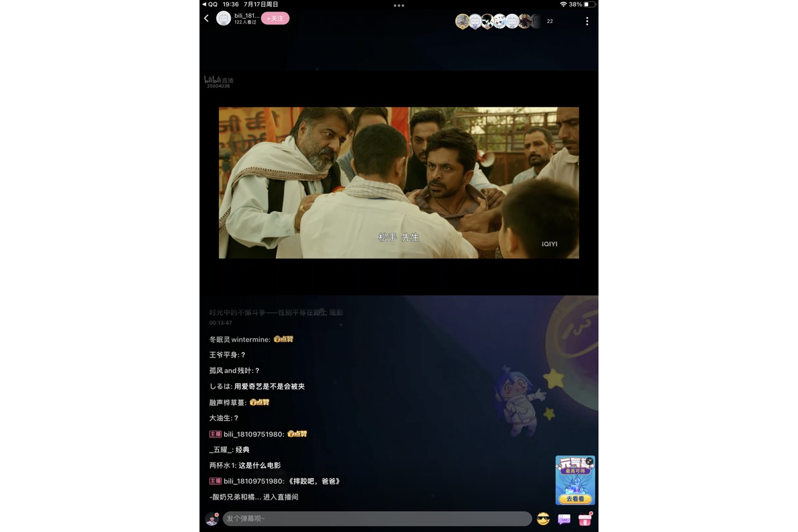Viewport: 798px width, 532px height.
Task: Tap the status bar time 19:36
Action: coord(230,4)
